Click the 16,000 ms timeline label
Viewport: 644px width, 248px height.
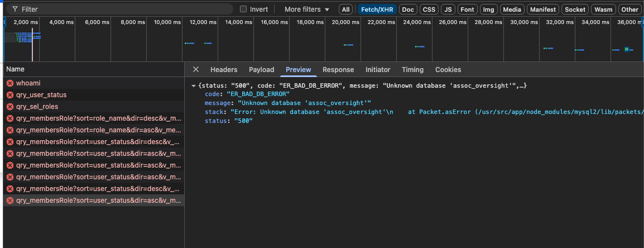[275, 22]
